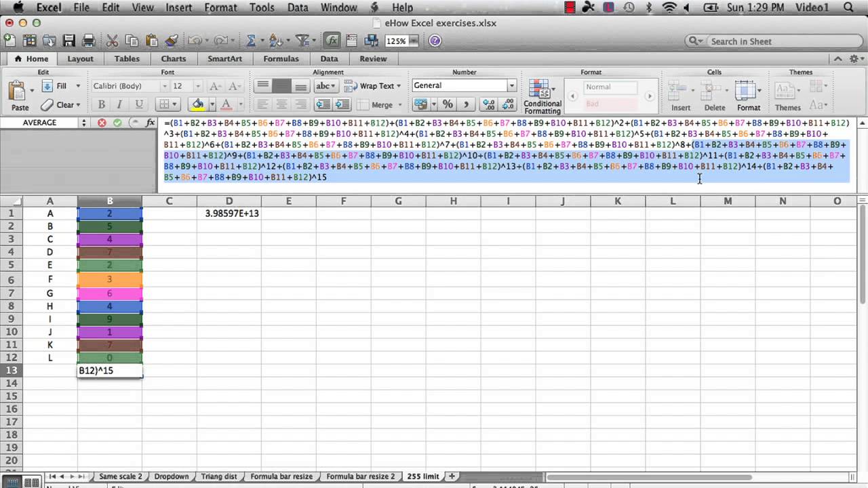This screenshot has height=488, width=868.
Task: Open the Calibri (Body) font dropdown
Action: [164, 86]
